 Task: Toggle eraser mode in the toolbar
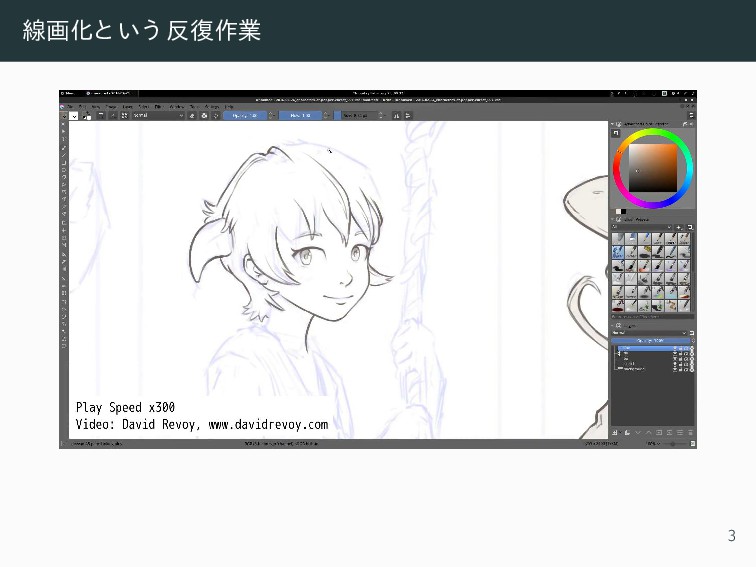(192, 116)
